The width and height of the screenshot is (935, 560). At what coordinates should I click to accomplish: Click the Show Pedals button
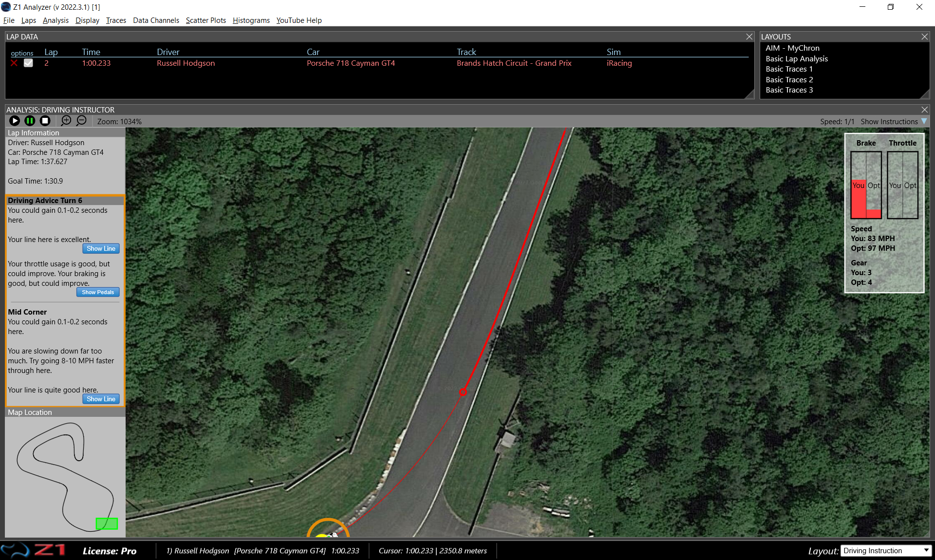pyautogui.click(x=98, y=292)
